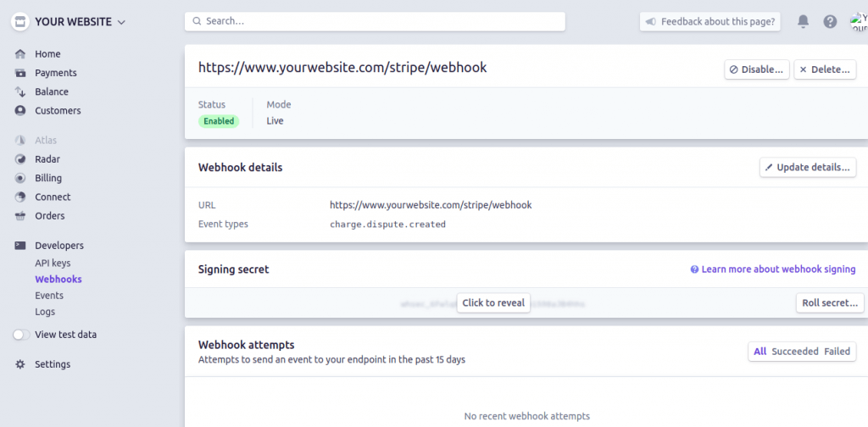The width and height of the screenshot is (868, 427).
Task: Open the user profile avatar
Action: pos(859,21)
